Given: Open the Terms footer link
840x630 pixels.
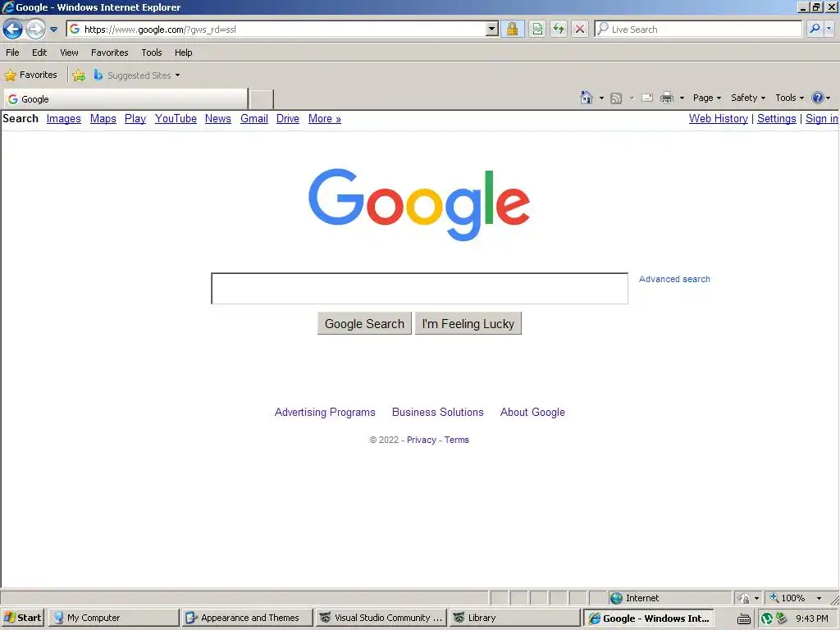Looking at the screenshot, I should (456, 440).
